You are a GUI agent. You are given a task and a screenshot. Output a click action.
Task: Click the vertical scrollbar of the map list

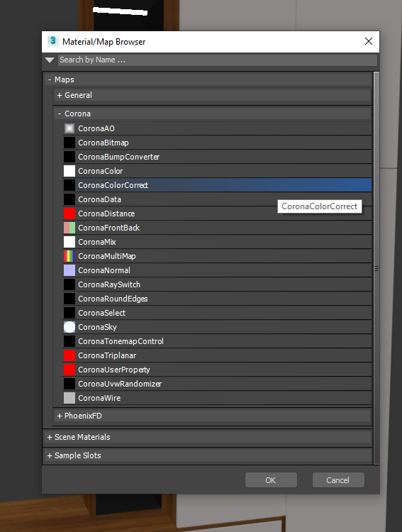coord(376,268)
